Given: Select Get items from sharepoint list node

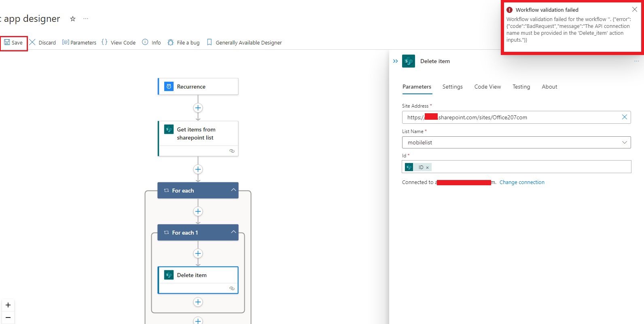Looking at the screenshot, I should click(198, 138).
